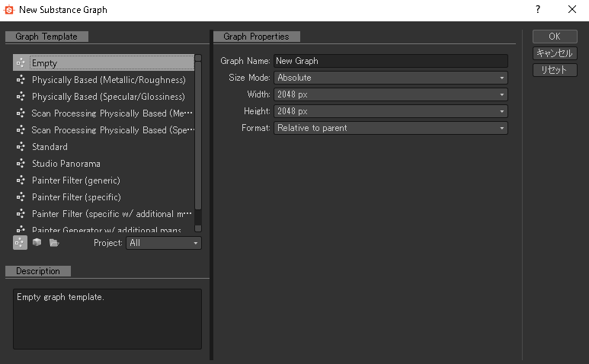Click the Graph Properties section header
The width and height of the screenshot is (589, 364).
pyautogui.click(x=257, y=37)
